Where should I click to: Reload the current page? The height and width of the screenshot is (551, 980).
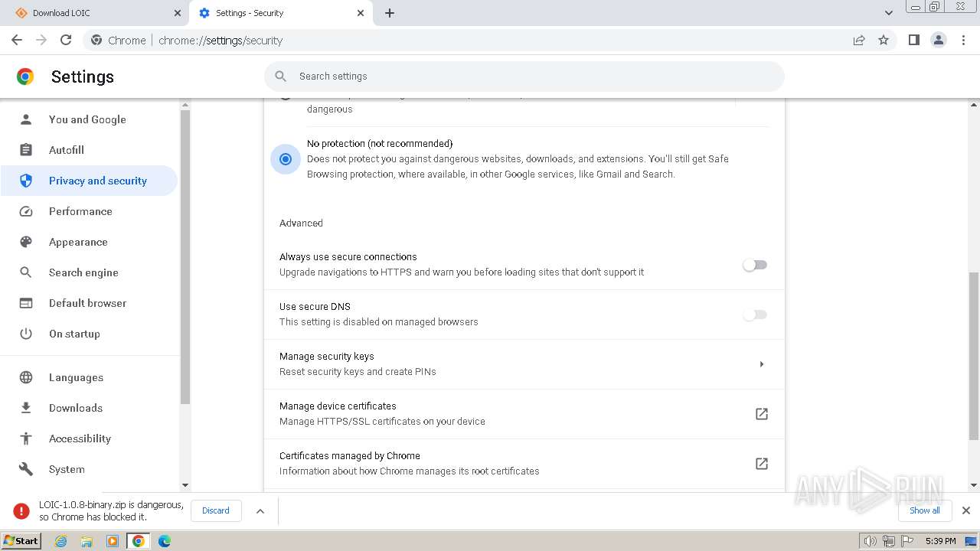[66, 40]
